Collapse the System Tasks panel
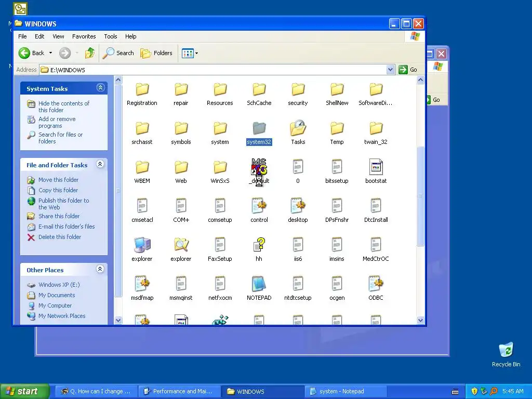The height and width of the screenshot is (399, 532). pos(100,88)
